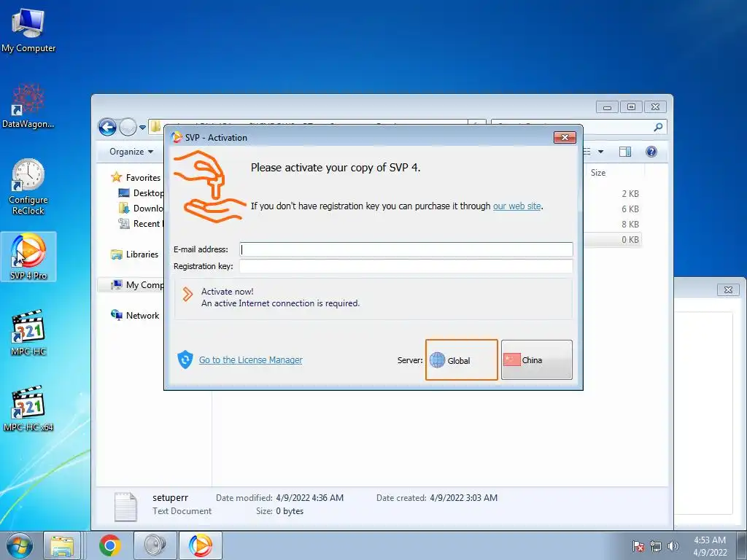Launch Google Chrome from the taskbar

tap(110, 545)
